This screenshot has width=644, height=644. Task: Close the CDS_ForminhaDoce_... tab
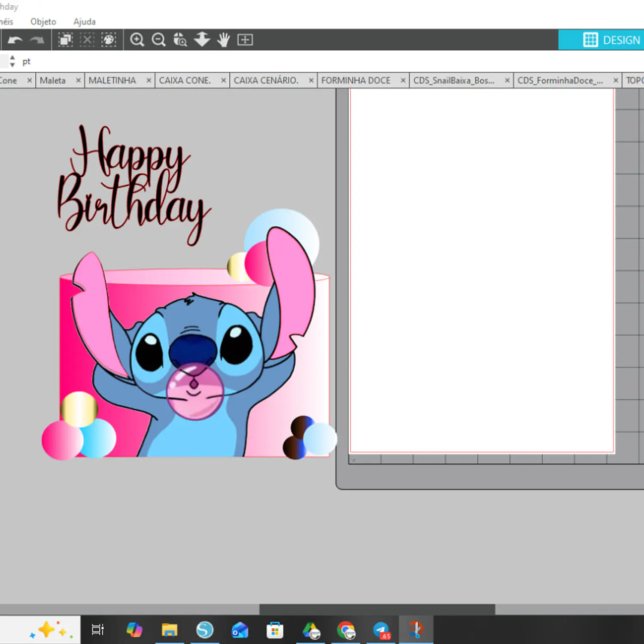tap(616, 80)
